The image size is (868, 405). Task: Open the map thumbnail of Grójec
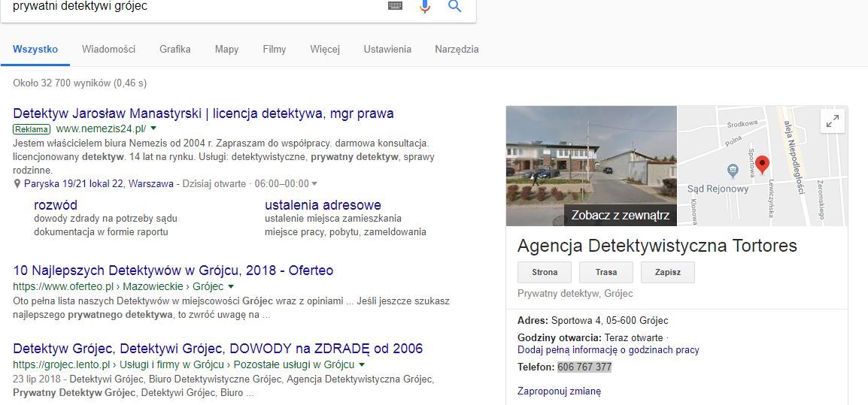point(762,165)
